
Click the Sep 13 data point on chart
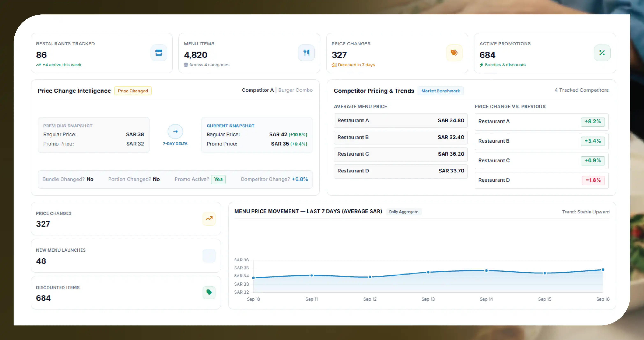click(x=428, y=272)
